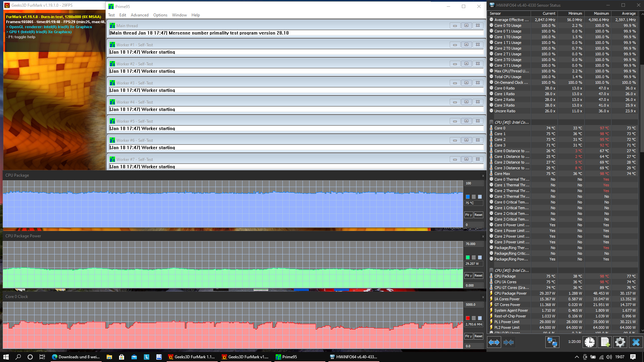644x362 pixels.
Task: Click Reset in Core 0 Clock graph
Action: click(479, 336)
